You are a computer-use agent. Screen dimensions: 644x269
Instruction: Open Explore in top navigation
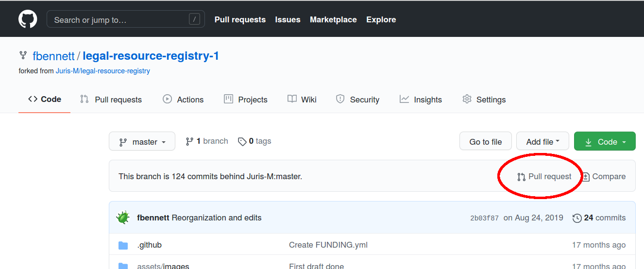pyautogui.click(x=381, y=19)
